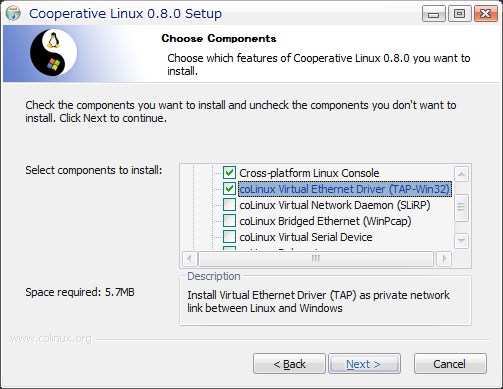Click the 'Space required: 5.7MB' text

(80, 292)
